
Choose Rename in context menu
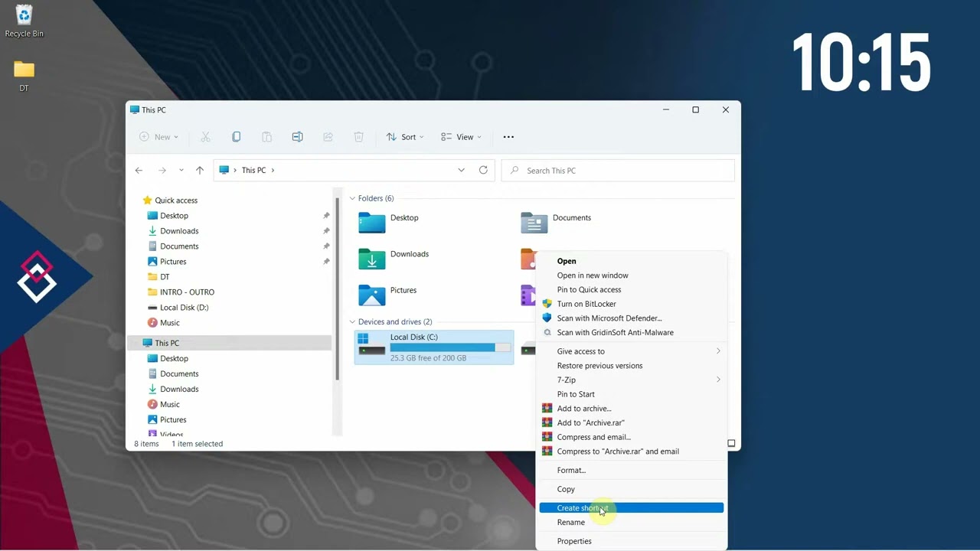632,523
